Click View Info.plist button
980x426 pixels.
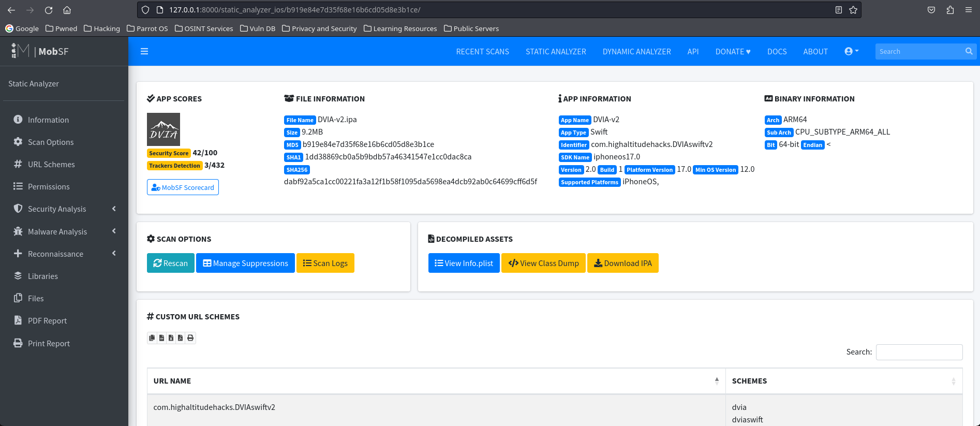pyautogui.click(x=464, y=263)
